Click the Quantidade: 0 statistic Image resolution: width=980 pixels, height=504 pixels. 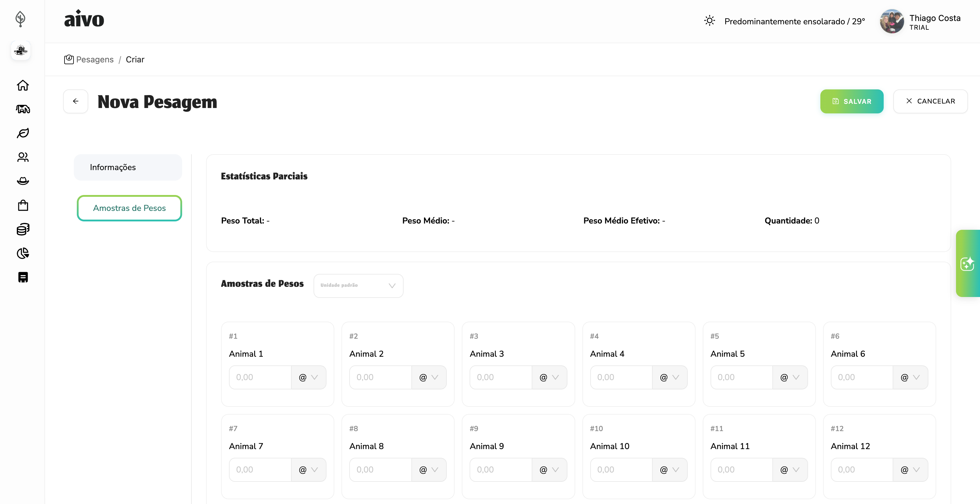coord(792,220)
